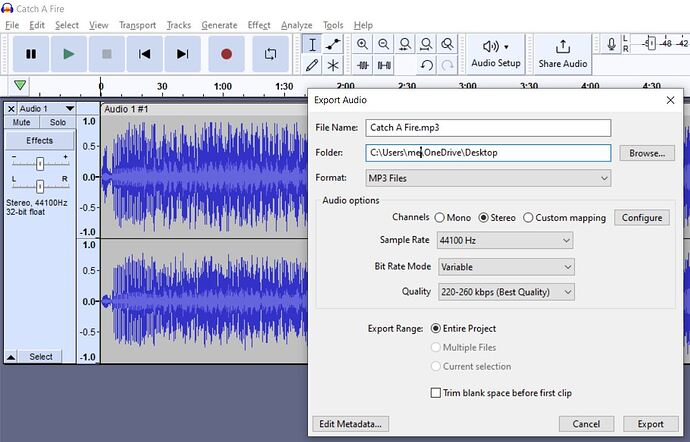Open the Audio Setup menu
This screenshot has width=690, height=442.
tap(496, 54)
